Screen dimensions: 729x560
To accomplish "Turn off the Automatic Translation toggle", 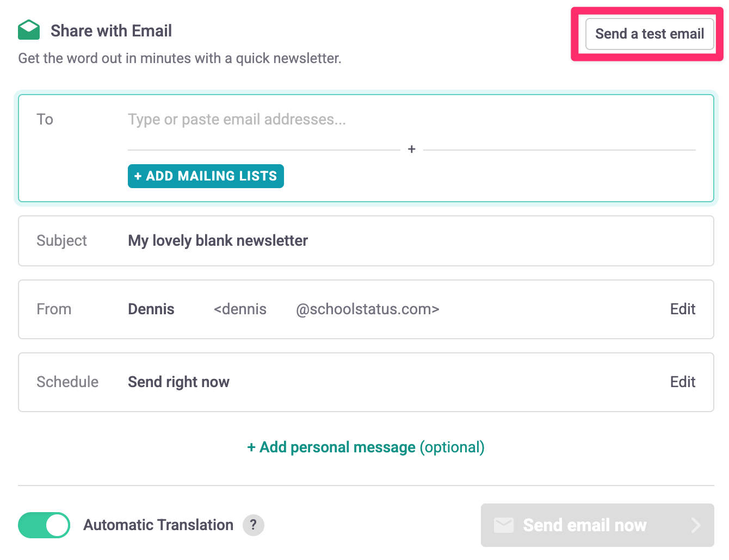I will tap(44, 525).
